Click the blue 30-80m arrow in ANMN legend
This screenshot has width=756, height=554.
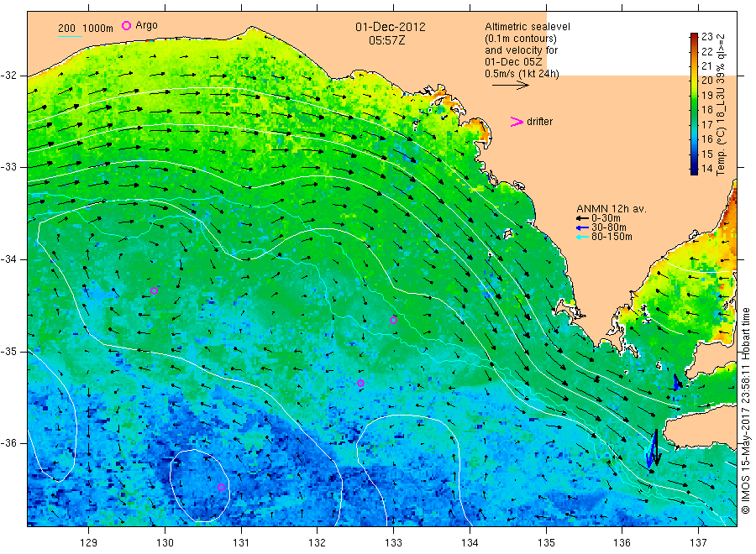(x=582, y=227)
